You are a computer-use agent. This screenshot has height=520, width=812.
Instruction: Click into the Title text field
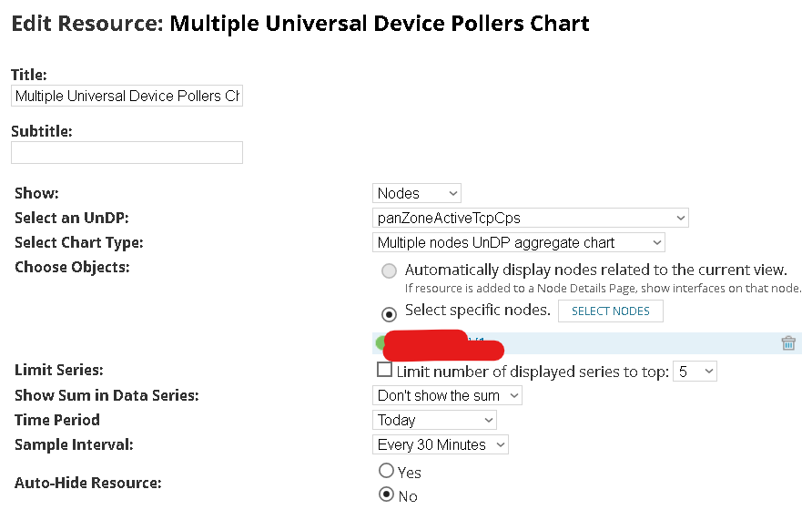(127, 96)
